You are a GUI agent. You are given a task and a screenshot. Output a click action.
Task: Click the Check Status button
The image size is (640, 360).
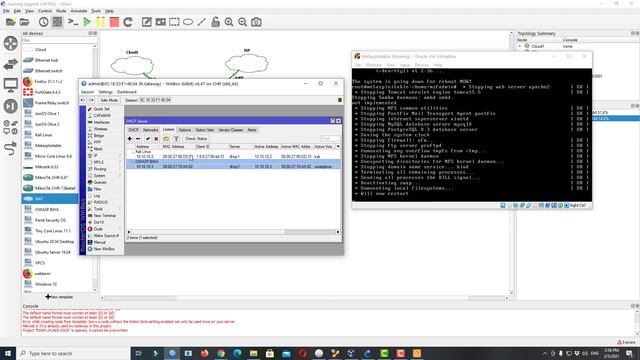pos(196,139)
